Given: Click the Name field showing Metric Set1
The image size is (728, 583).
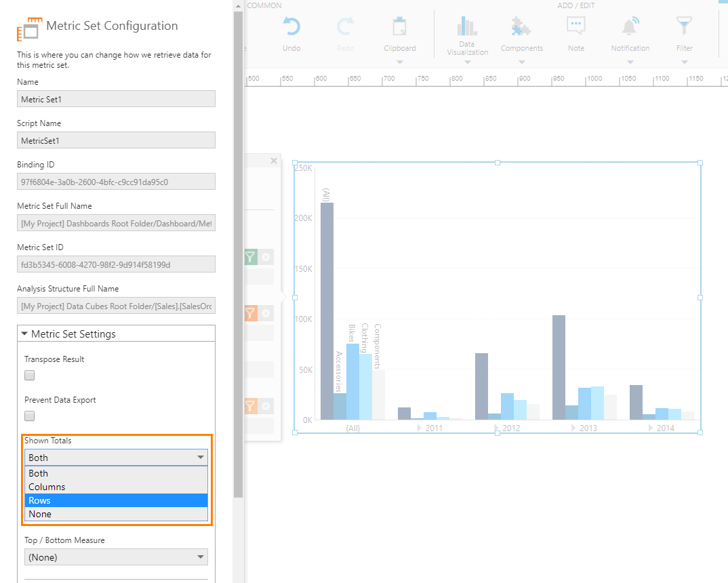Looking at the screenshot, I should point(116,98).
